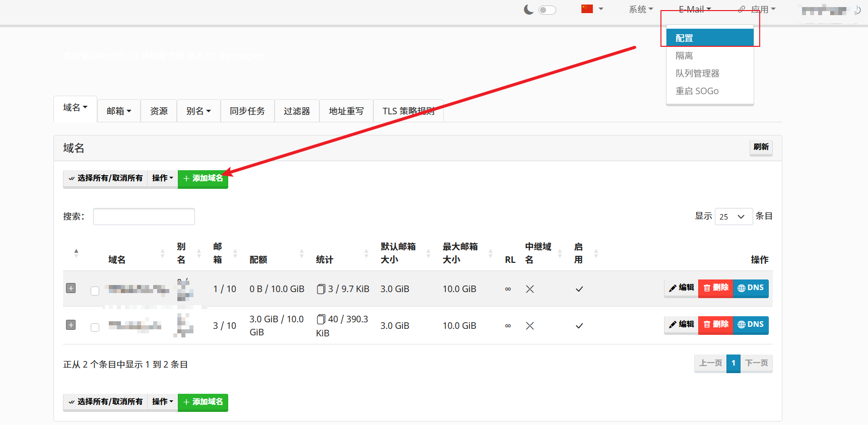Click the X relay-domain icon in second row
The width and height of the screenshot is (868, 425).
tap(530, 326)
